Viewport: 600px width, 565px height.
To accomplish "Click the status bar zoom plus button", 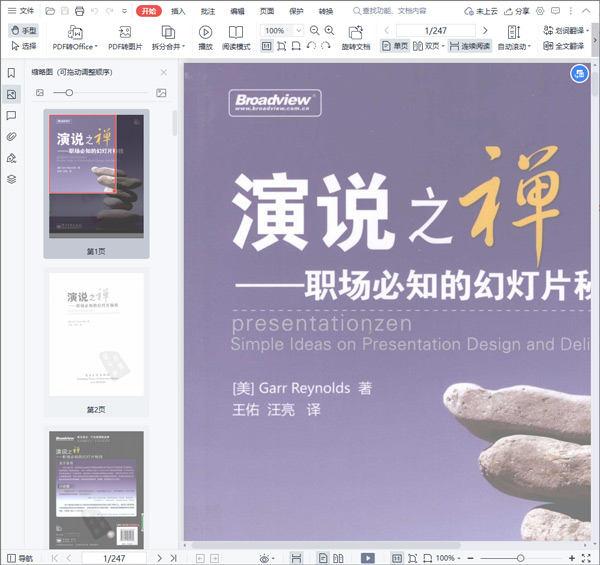I will coord(572,558).
